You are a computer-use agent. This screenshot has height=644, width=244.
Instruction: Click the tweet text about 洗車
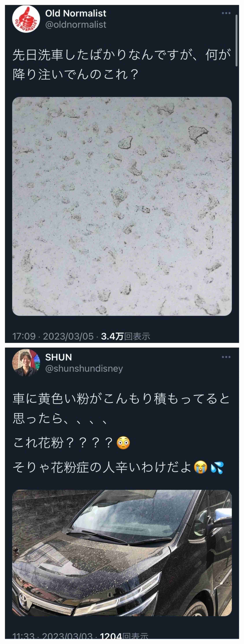[x=121, y=64]
